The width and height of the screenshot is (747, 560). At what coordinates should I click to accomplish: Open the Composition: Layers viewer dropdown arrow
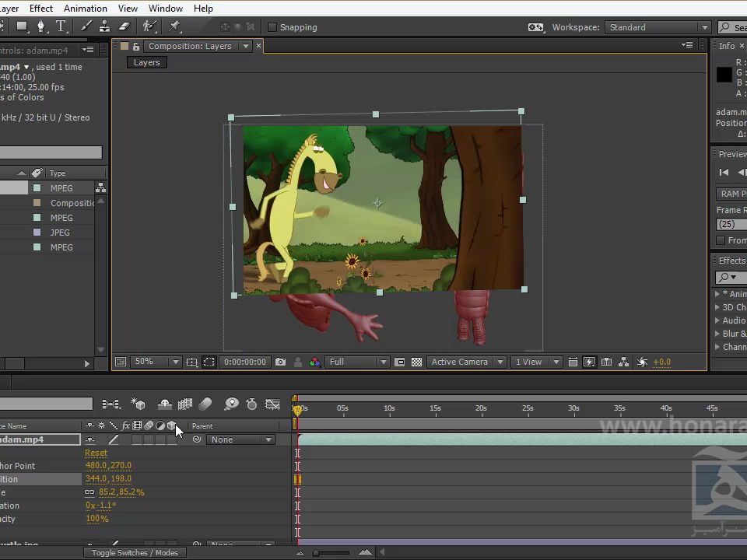pos(245,46)
